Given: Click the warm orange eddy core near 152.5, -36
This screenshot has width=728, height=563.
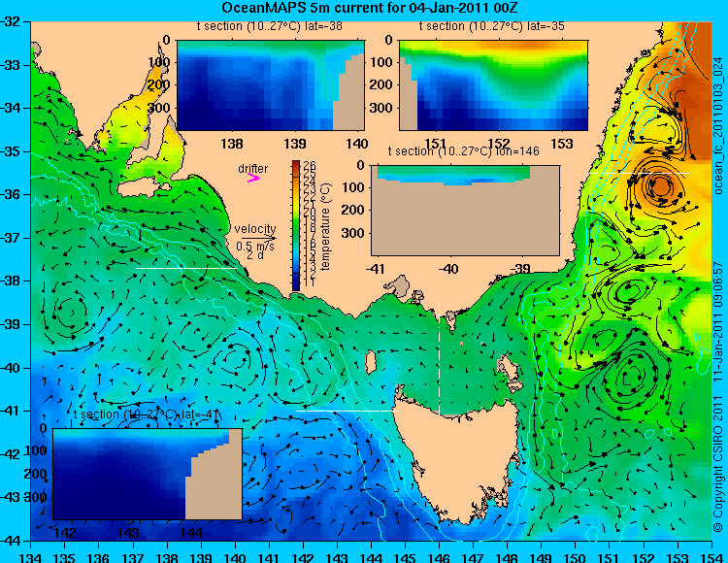Looking at the screenshot, I should pyautogui.click(x=661, y=186).
